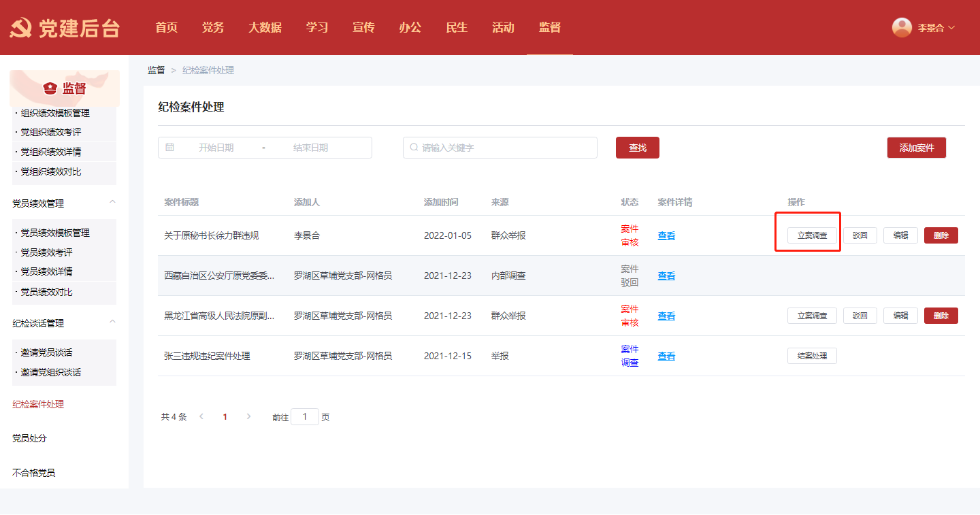Image resolution: width=980 pixels, height=515 pixels.
Task: Open the 党务 top navigation tab
Action: [x=213, y=28]
